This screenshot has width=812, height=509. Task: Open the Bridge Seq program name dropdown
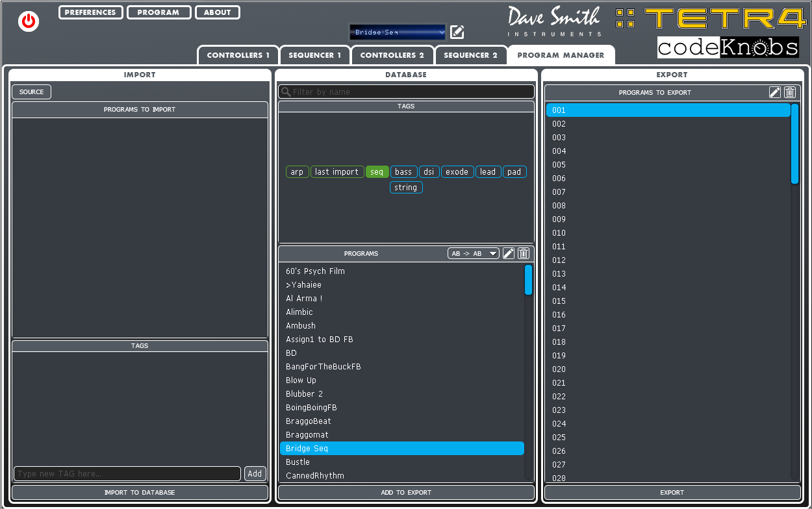398,32
